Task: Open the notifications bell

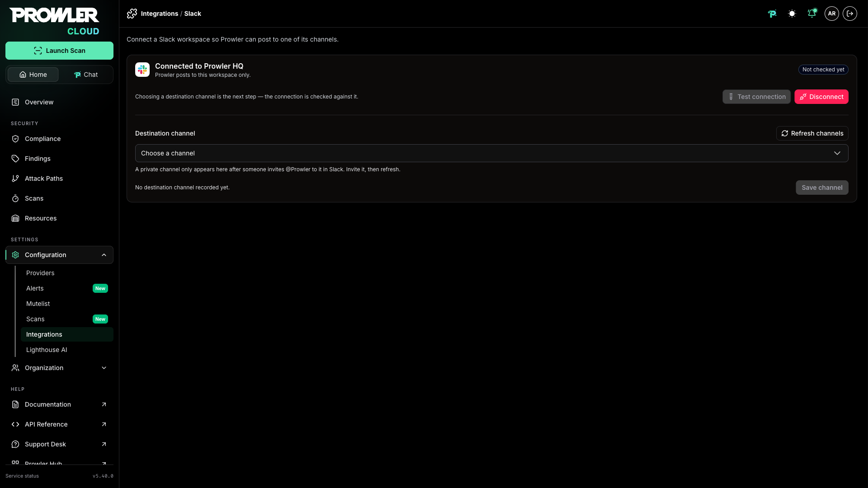Action: (812, 14)
